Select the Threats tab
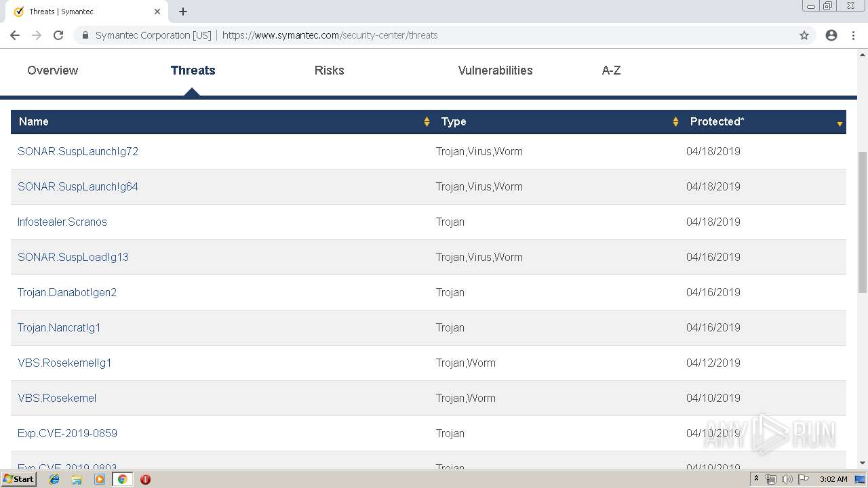 coord(193,70)
